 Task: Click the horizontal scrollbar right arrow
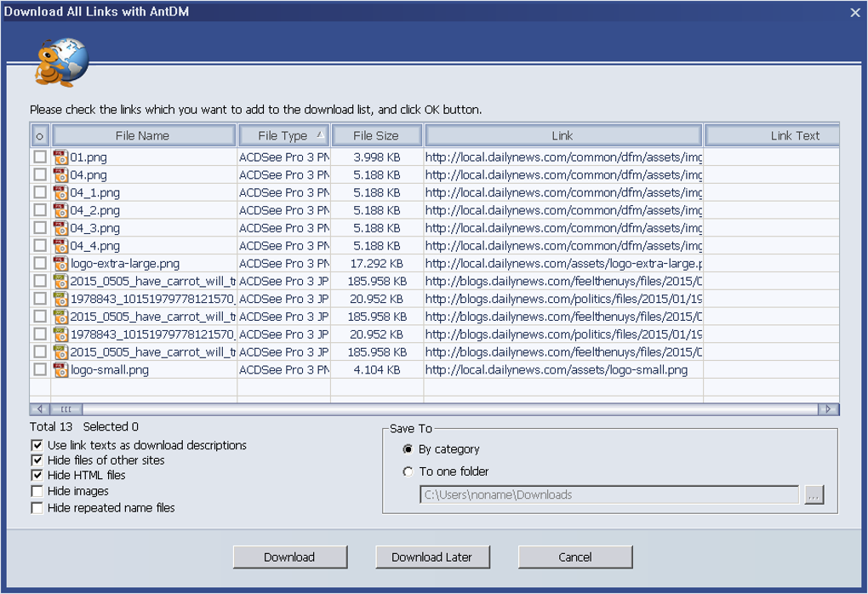pos(829,409)
